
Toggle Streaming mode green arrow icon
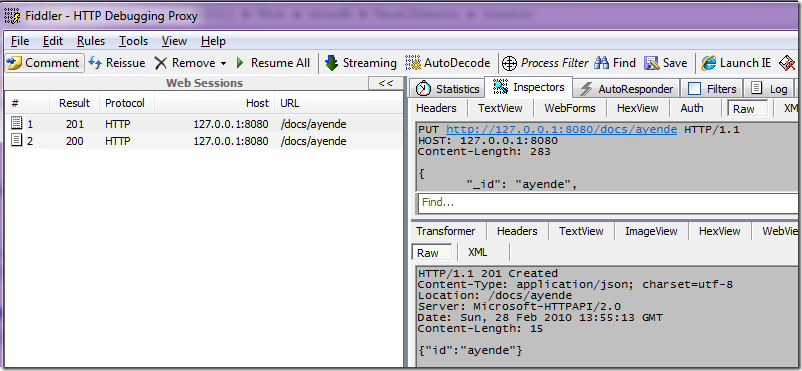(331, 63)
